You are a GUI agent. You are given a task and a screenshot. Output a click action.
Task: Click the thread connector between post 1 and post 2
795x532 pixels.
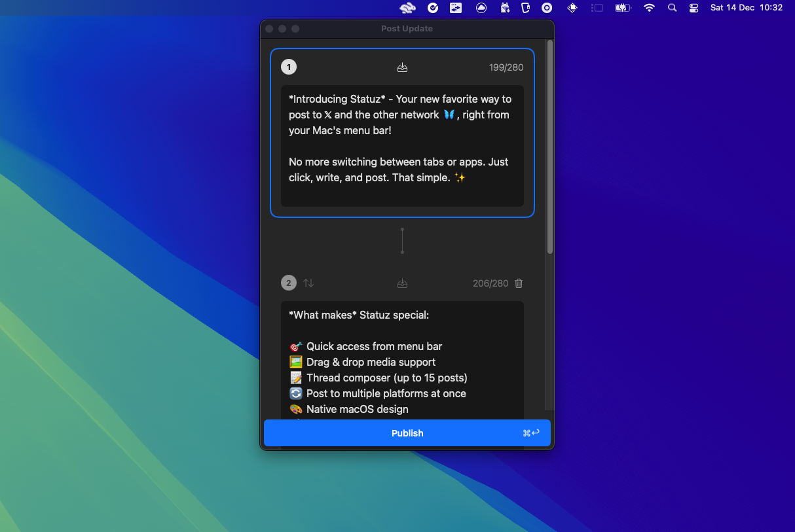(x=402, y=241)
